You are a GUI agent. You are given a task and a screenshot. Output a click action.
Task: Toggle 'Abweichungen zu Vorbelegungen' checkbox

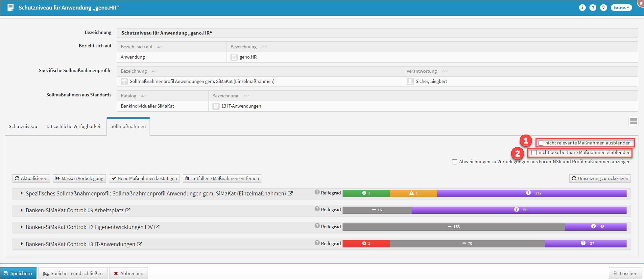455,162
